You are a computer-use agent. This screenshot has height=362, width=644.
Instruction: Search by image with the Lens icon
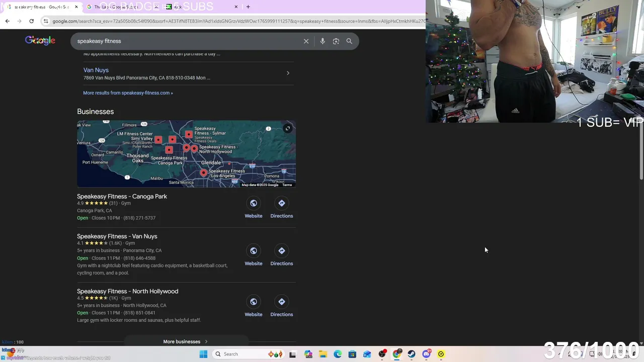tap(336, 41)
